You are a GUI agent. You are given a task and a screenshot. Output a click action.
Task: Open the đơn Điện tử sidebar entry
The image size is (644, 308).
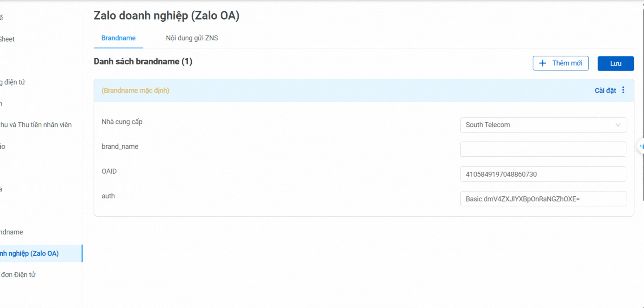click(18, 275)
